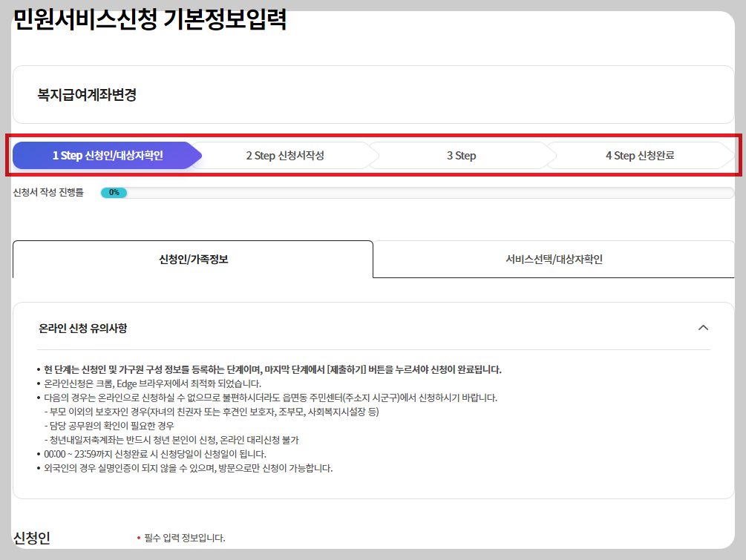The image size is (746, 560).
Task: Select the 신청인/가족정보 tab
Action: pyautogui.click(x=193, y=260)
